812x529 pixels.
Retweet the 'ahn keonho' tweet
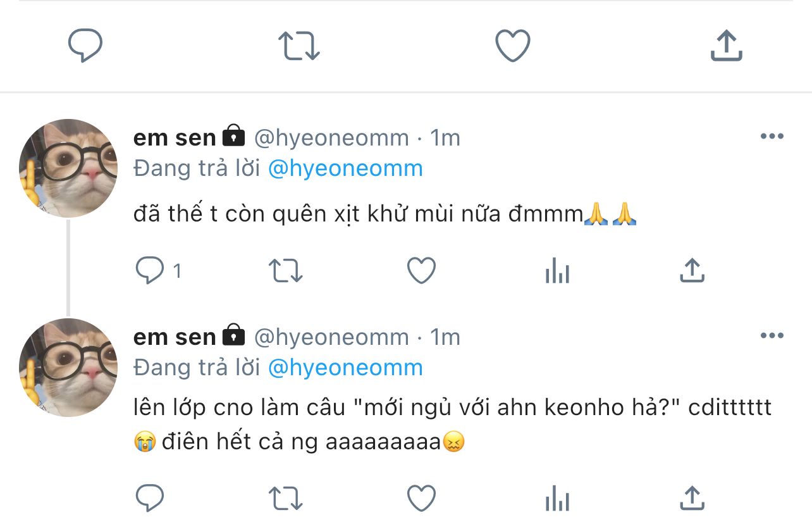click(x=286, y=499)
